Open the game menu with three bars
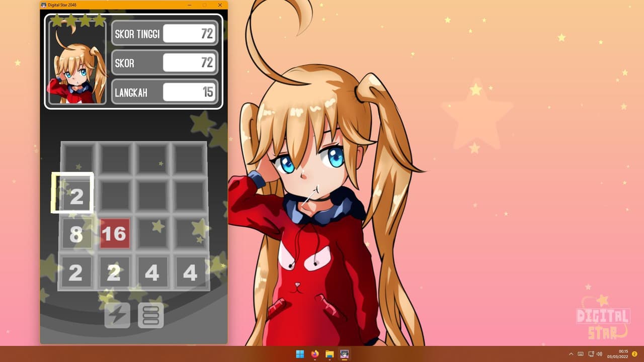This screenshot has width=644, height=362. 151,315
